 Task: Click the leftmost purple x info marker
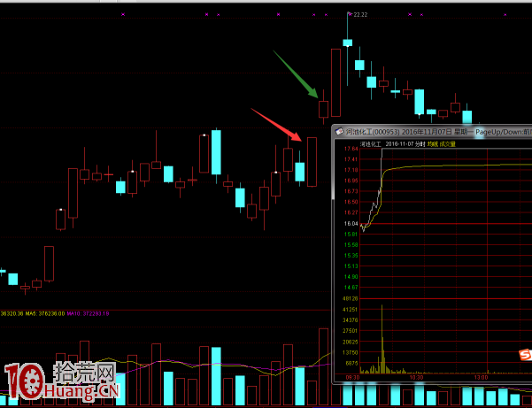point(123,14)
